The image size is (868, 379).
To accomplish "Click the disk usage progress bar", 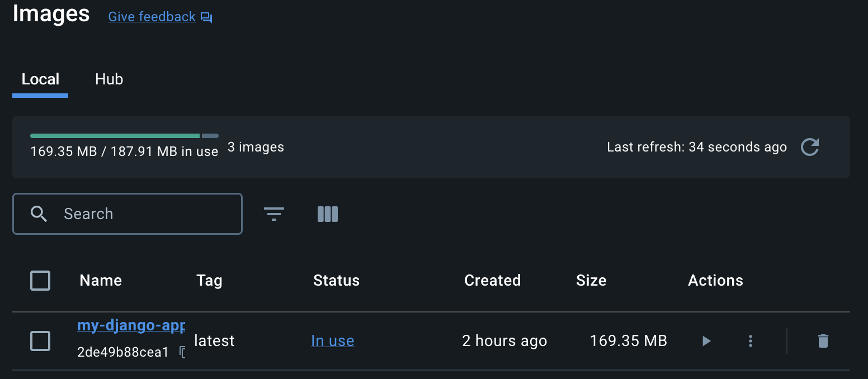I will [124, 136].
